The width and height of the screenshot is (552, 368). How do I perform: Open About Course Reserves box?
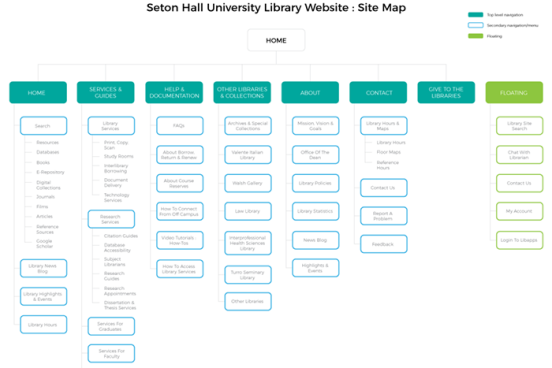[x=180, y=183]
